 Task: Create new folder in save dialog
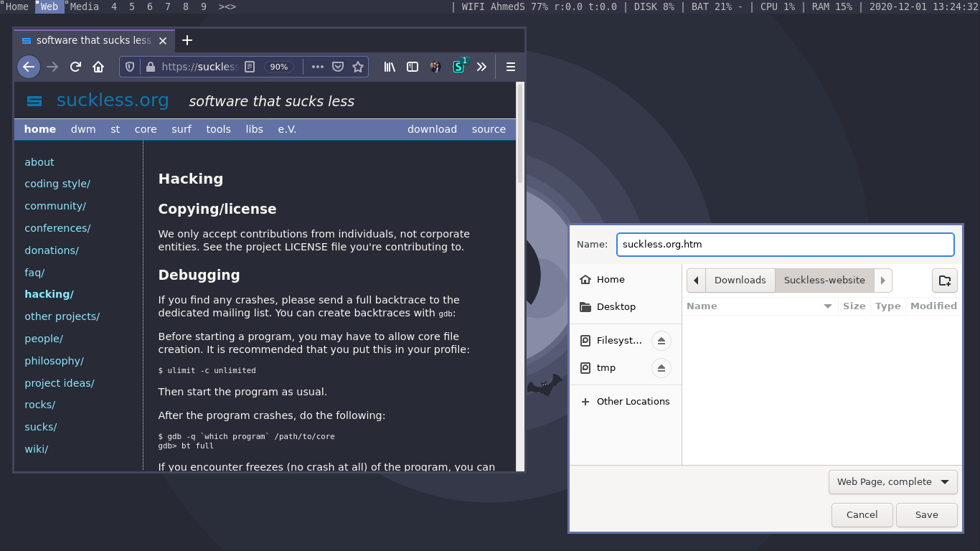click(944, 281)
